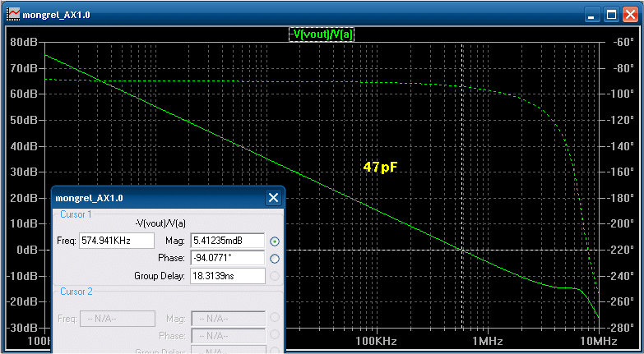Click the 0dB left axis label
The height and width of the screenshot is (354, 644).
pyautogui.click(x=26, y=250)
